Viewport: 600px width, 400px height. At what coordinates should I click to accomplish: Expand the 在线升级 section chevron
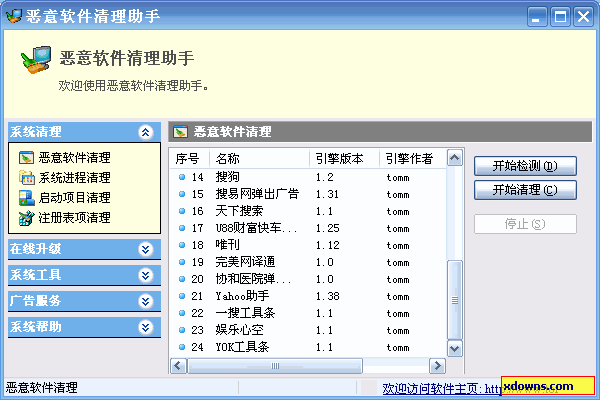point(145,250)
